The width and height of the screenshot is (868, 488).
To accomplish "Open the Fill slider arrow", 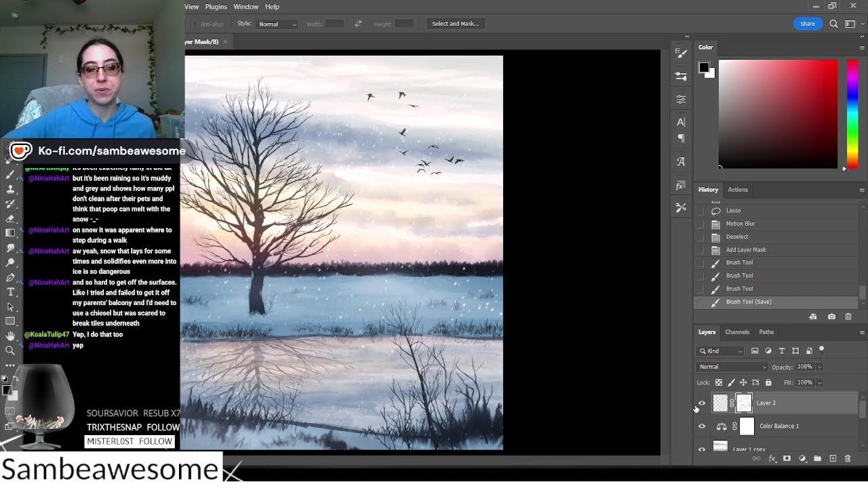I will pyautogui.click(x=819, y=382).
